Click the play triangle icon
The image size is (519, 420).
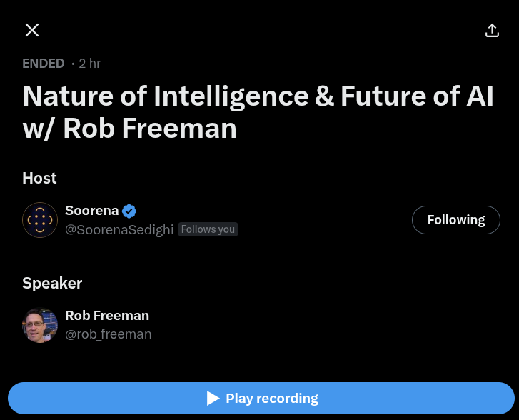click(213, 399)
